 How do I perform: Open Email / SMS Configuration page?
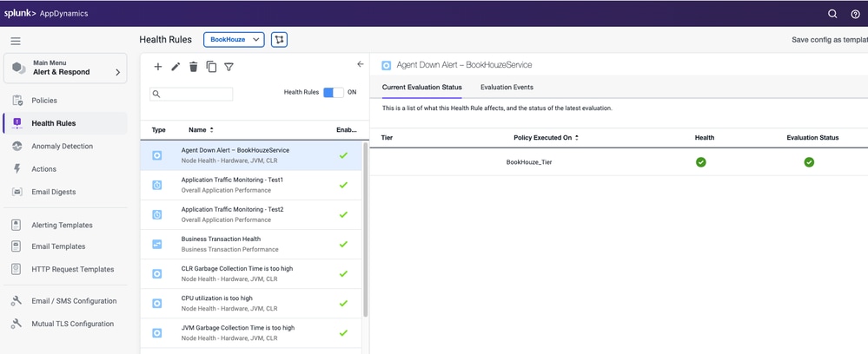pyautogui.click(x=65, y=301)
